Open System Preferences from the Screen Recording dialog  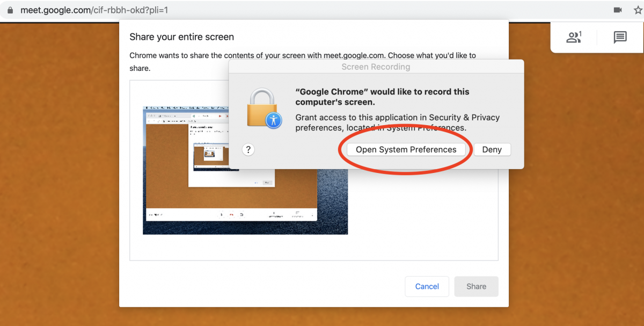pos(406,150)
